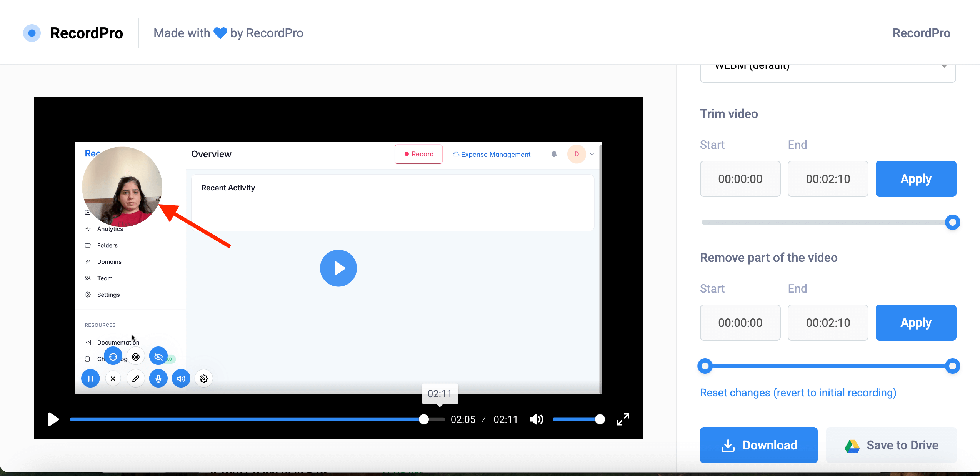
Task: Mute the video with speaker icon
Action: tap(536, 419)
